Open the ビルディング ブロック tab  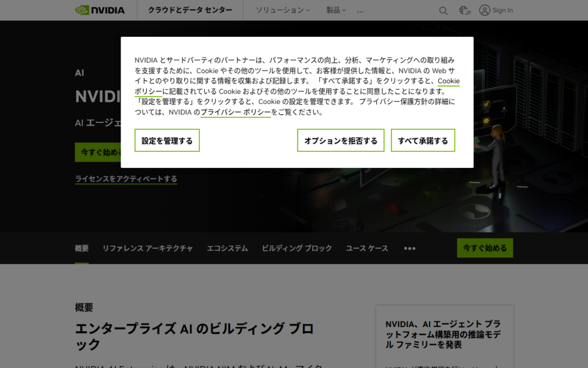point(297,248)
